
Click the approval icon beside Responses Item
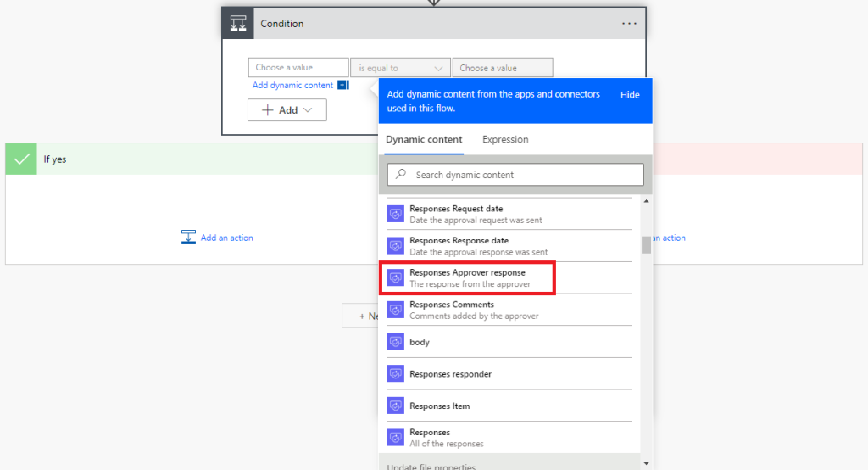(x=396, y=406)
